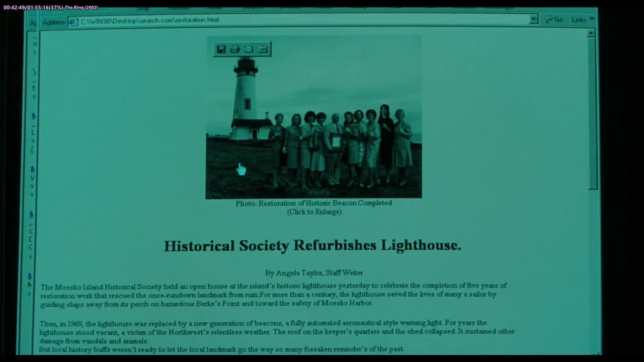644x362 pixels.
Task: Click the headline "Historical Society Refurbishes Lighthouse."
Action: pyautogui.click(x=312, y=245)
